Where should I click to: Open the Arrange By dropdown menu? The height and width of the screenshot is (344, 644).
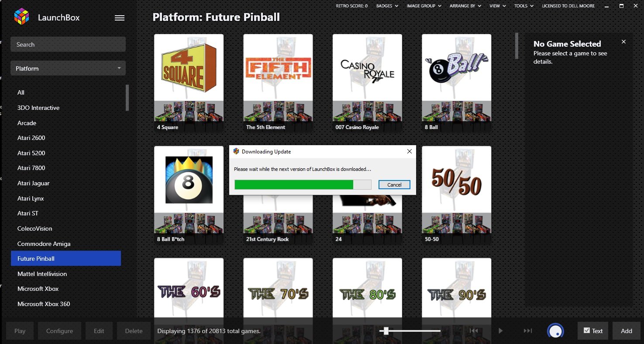click(x=466, y=6)
